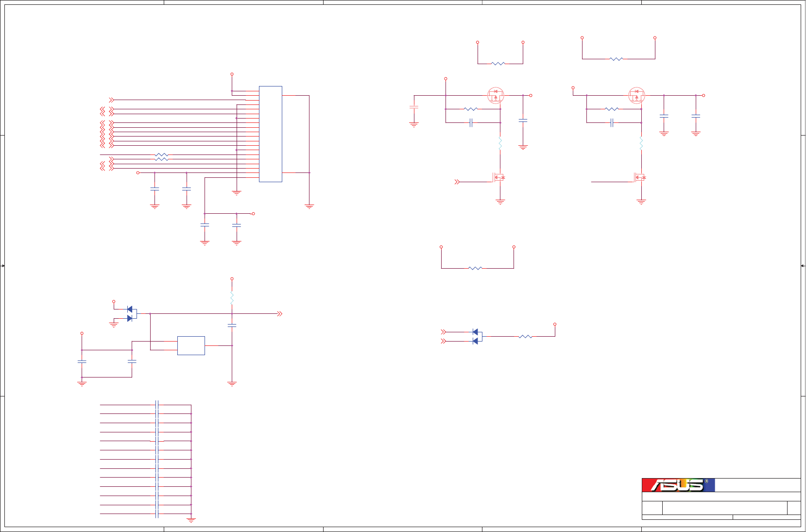This screenshot has width=806, height=532.
Task: Select resistor parallel to right circled MOSFET
Action: [612, 109]
